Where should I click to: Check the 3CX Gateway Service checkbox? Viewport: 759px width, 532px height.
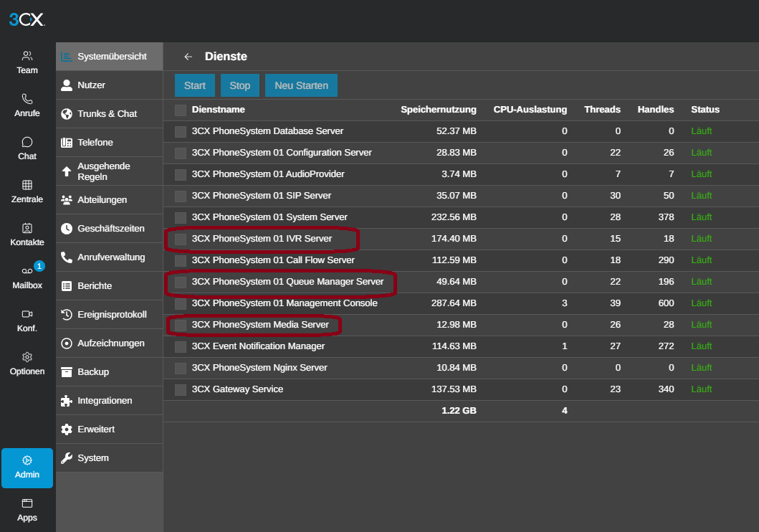click(x=181, y=390)
